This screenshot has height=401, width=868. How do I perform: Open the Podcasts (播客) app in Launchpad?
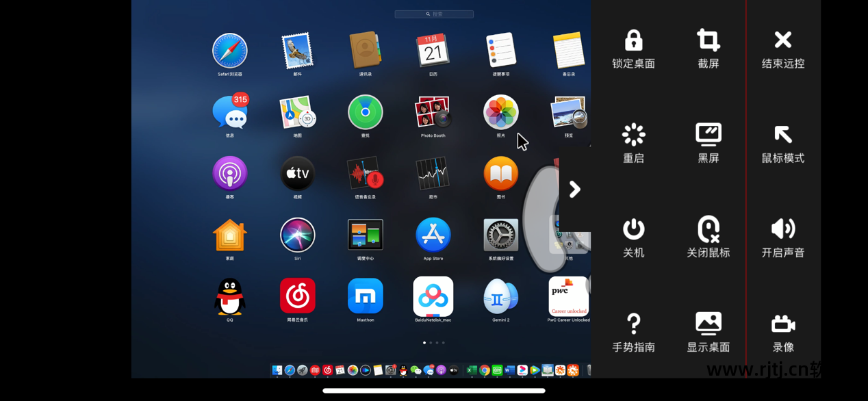click(229, 174)
